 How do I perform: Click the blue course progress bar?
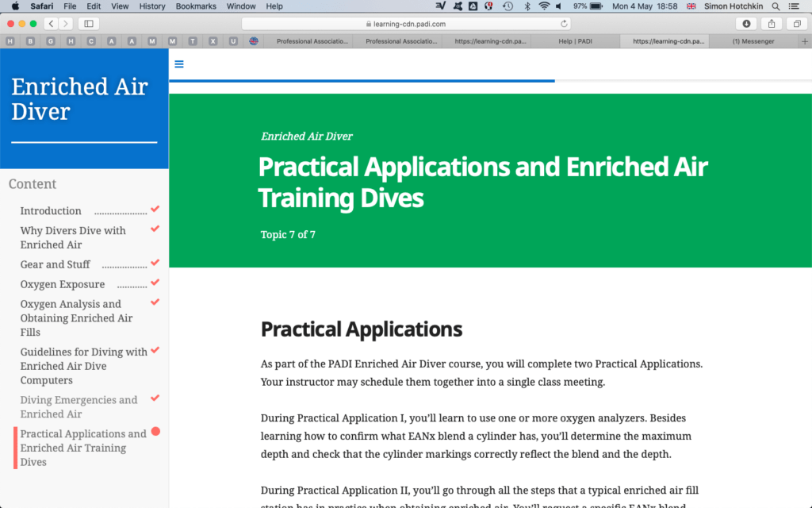click(362, 81)
